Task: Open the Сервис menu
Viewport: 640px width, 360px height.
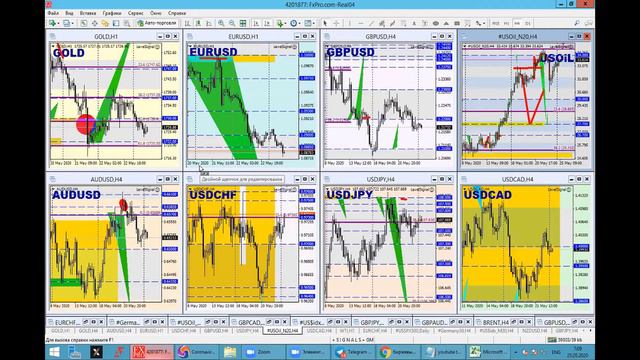Action: pyautogui.click(x=136, y=13)
